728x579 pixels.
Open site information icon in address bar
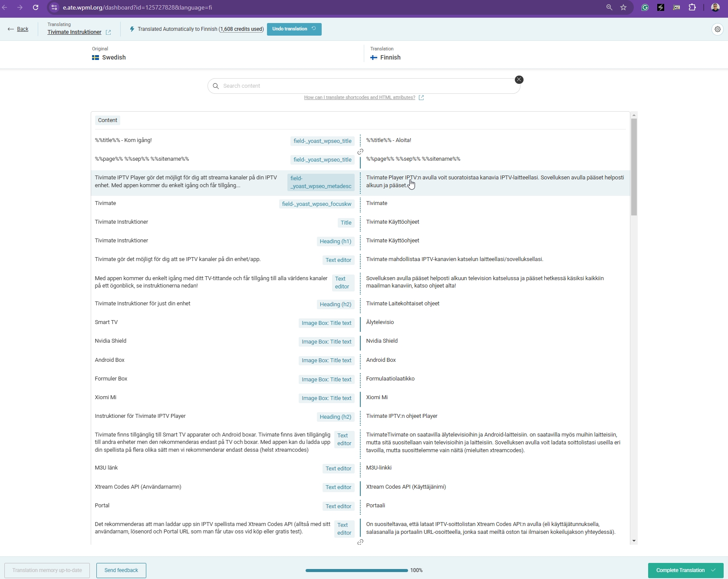coord(54,7)
